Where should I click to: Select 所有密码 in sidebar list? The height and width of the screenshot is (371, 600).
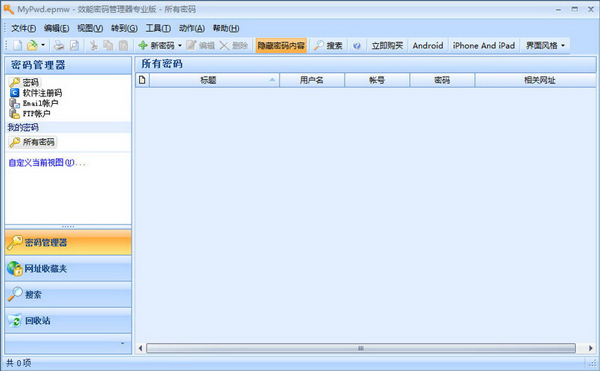[33, 142]
